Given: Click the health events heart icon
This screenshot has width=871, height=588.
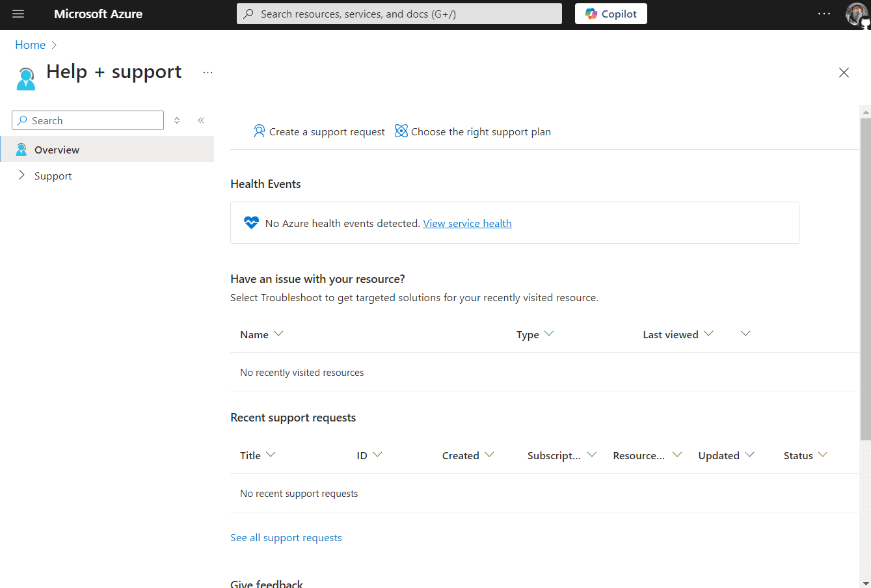Looking at the screenshot, I should pos(251,222).
